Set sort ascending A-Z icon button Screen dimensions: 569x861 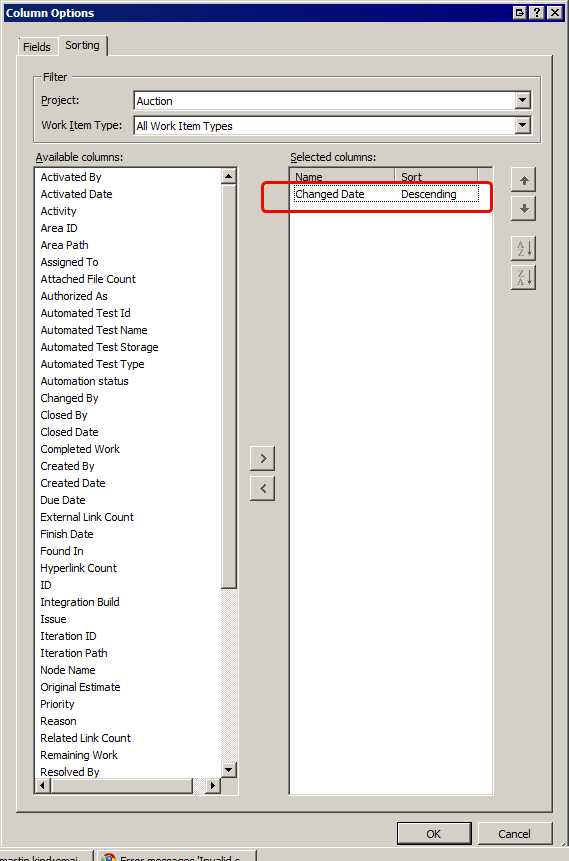pyautogui.click(x=523, y=248)
